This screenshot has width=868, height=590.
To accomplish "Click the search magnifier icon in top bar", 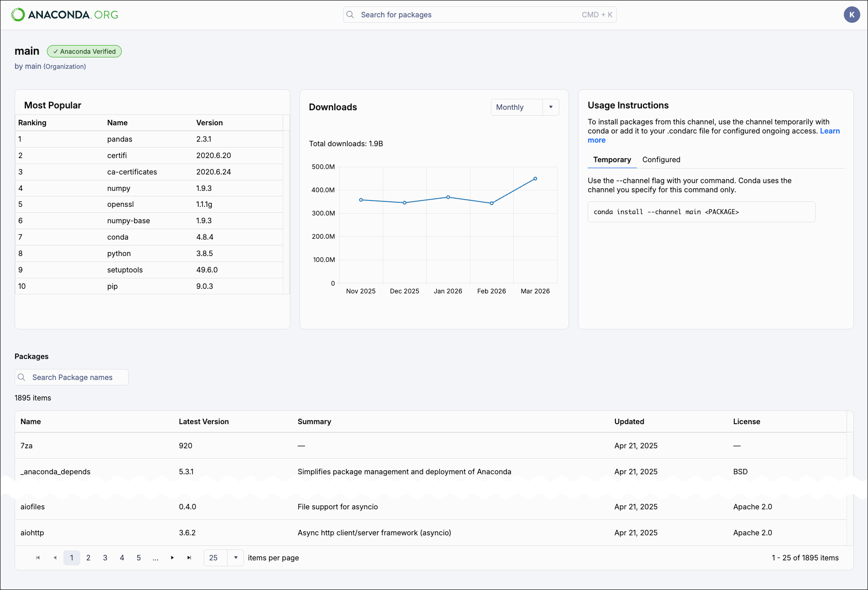I will tap(350, 15).
